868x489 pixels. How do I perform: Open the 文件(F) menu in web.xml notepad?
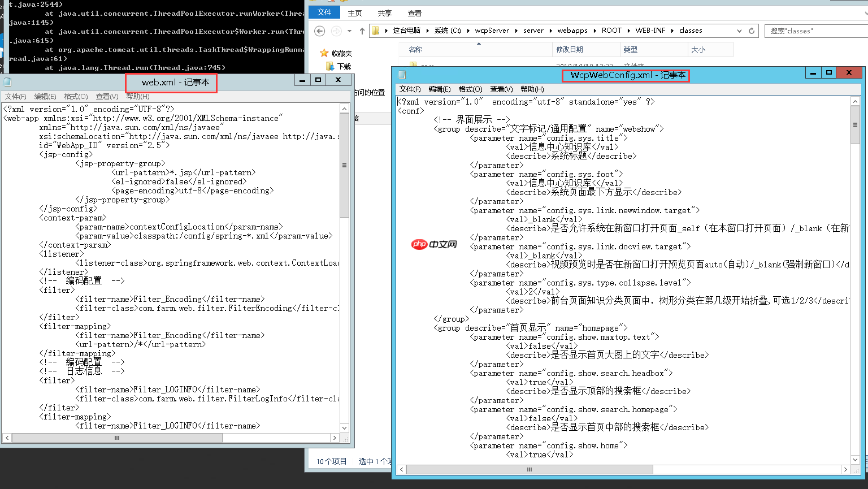pos(15,97)
